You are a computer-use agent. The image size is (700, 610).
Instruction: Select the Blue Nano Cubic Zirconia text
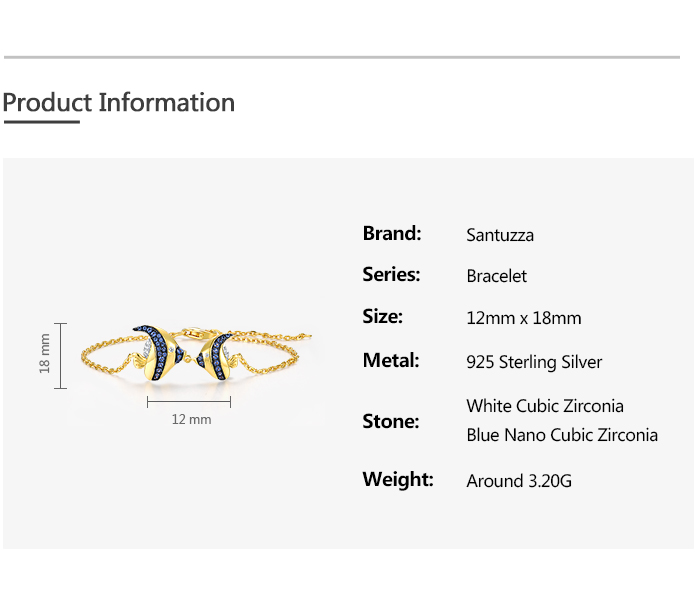coord(562,435)
